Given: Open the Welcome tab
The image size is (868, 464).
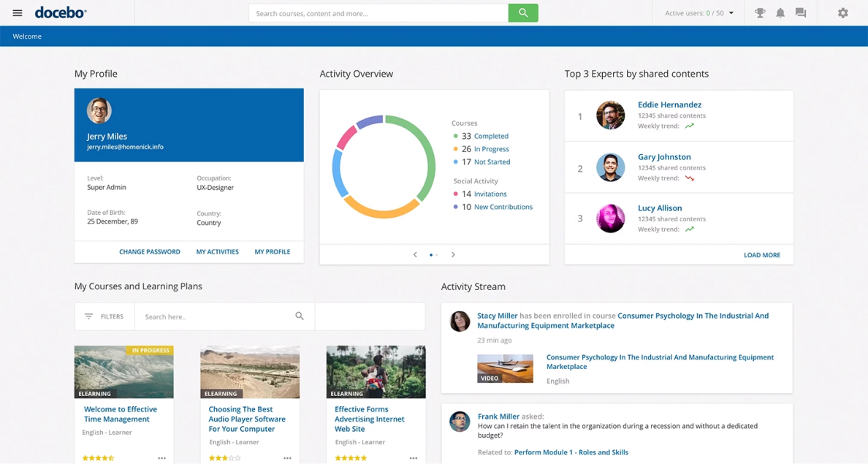Looking at the screenshot, I should pyautogui.click(x=27, y=35).
